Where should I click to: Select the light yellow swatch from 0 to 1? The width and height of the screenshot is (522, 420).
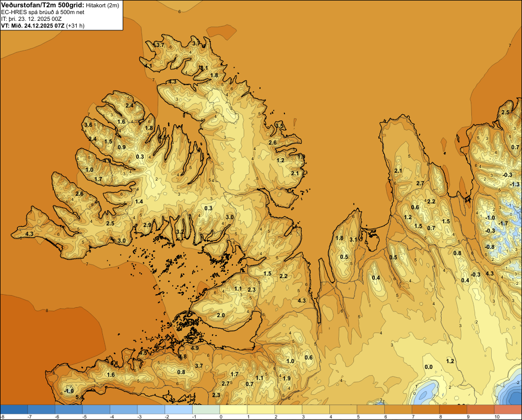[x=233, y=409]
